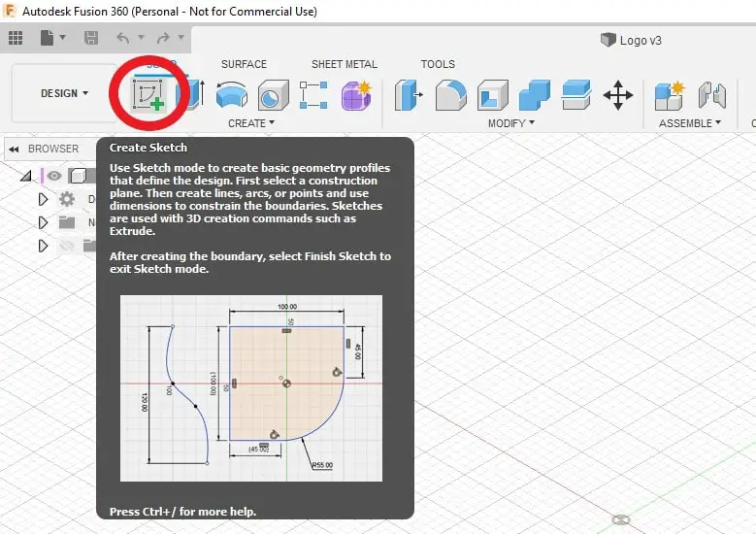
Task: Collapse the root component tree triangle
Action: pyautogui.click(x=26, y=176)
